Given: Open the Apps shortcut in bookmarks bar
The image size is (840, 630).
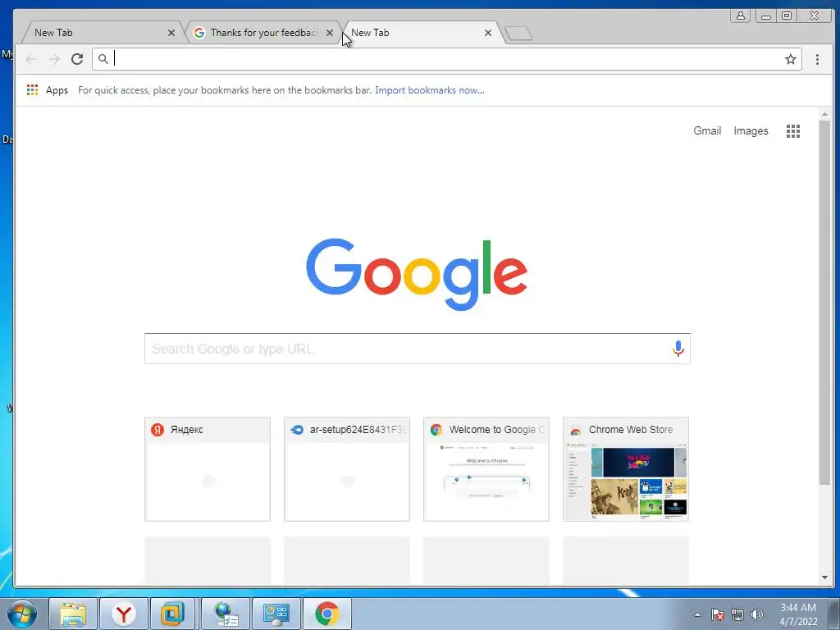Looking at the screenshot, I should point(48,90).
